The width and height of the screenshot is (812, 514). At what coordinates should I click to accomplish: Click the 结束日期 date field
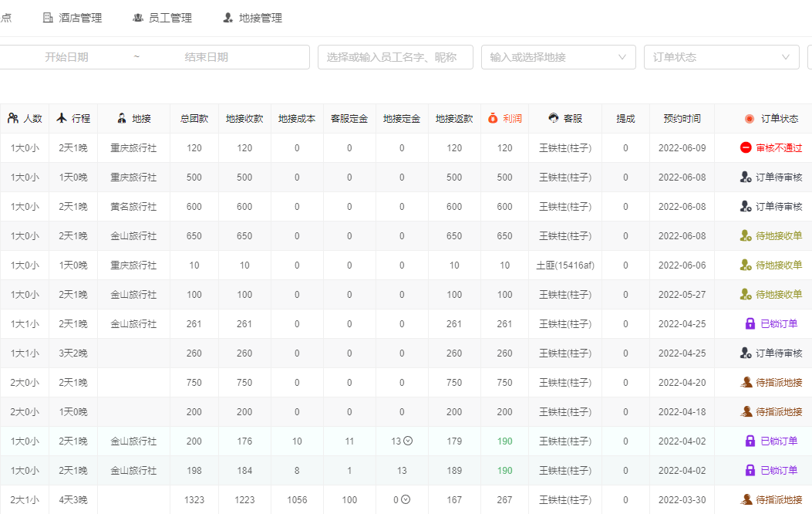pyautogui.click(x=206, y=57)
